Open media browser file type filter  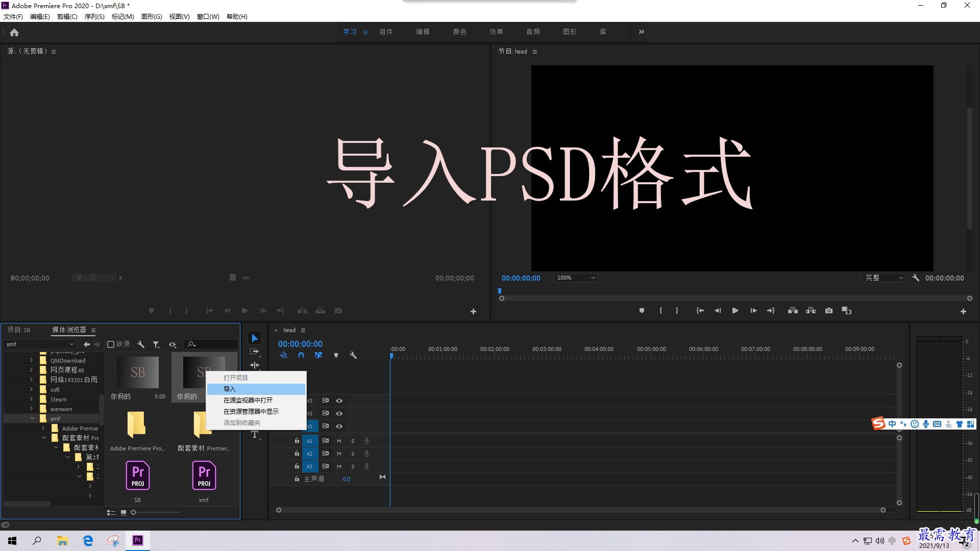(x=156, y=344)
